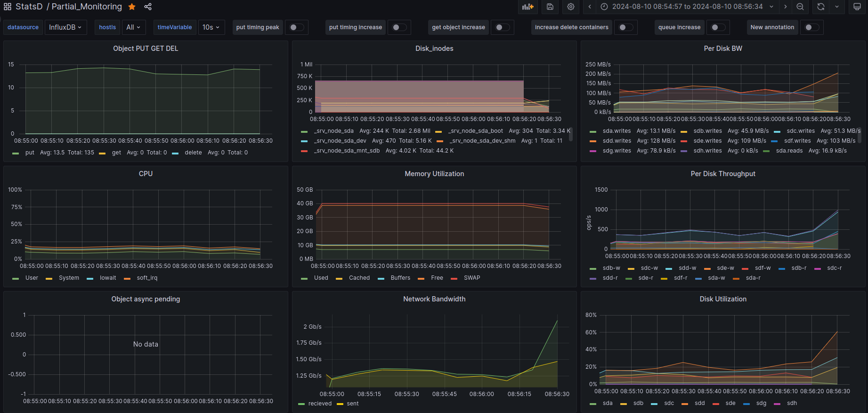Click the put series legend color swatch
The image size is (868, 413).
pyautogui.click(x=16, y=153)
